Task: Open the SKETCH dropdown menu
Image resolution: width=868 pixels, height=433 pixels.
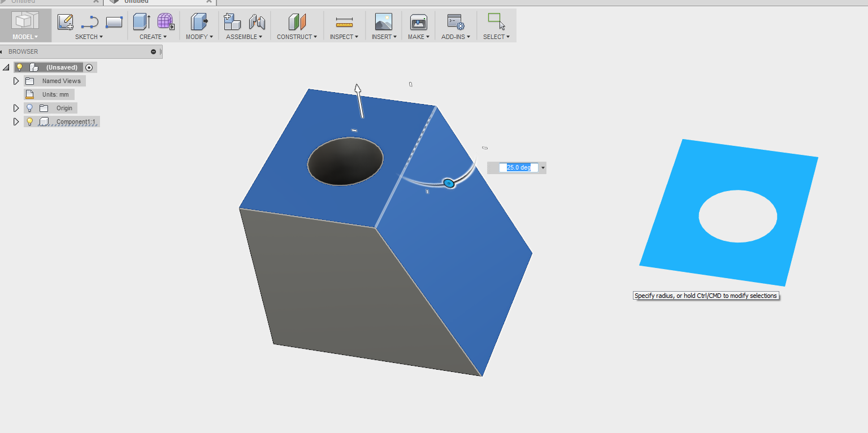Action: pyautogui.click(x=89, y=37)
